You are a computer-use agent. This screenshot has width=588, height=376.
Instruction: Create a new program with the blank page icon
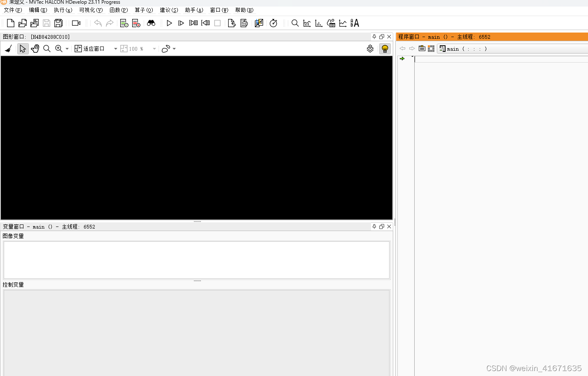click(11, 23)
